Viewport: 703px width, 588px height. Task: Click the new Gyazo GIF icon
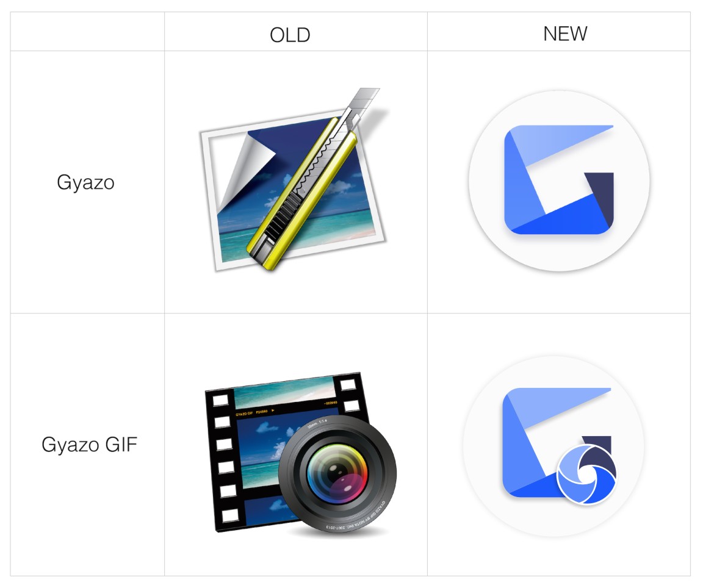pos(558,446)
